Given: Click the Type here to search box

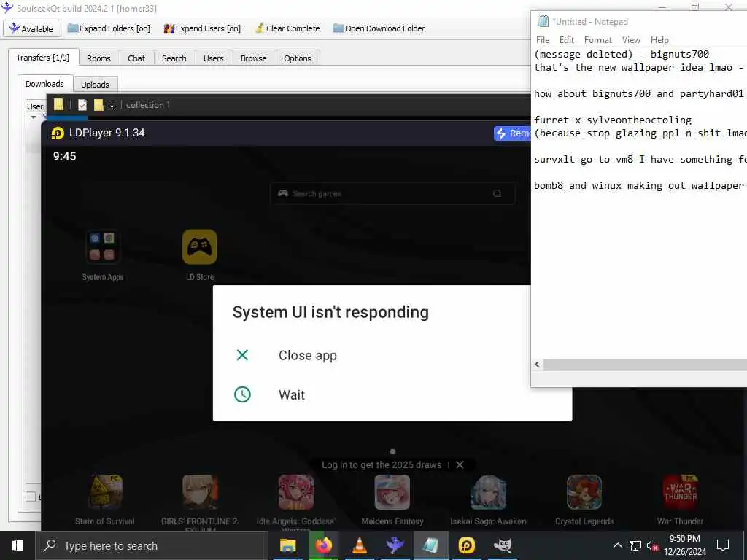Looking at the screenshot, I should point(152,545).
